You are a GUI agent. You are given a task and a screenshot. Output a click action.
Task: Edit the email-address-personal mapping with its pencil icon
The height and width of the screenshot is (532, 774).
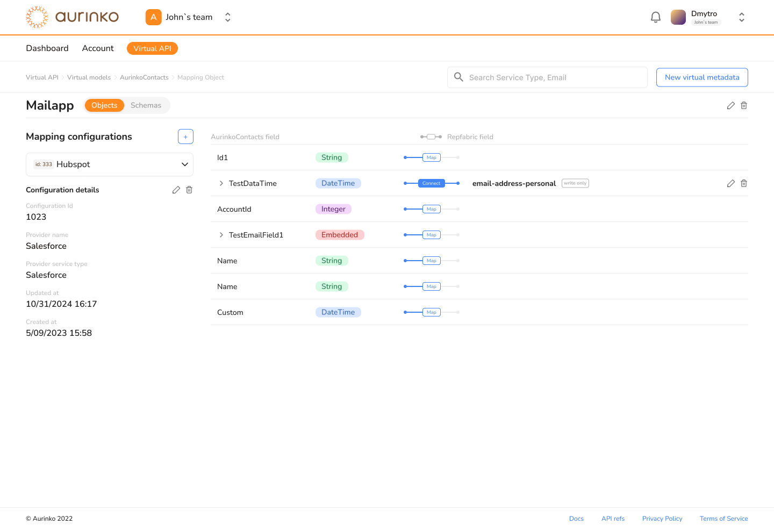pos(730,183)
